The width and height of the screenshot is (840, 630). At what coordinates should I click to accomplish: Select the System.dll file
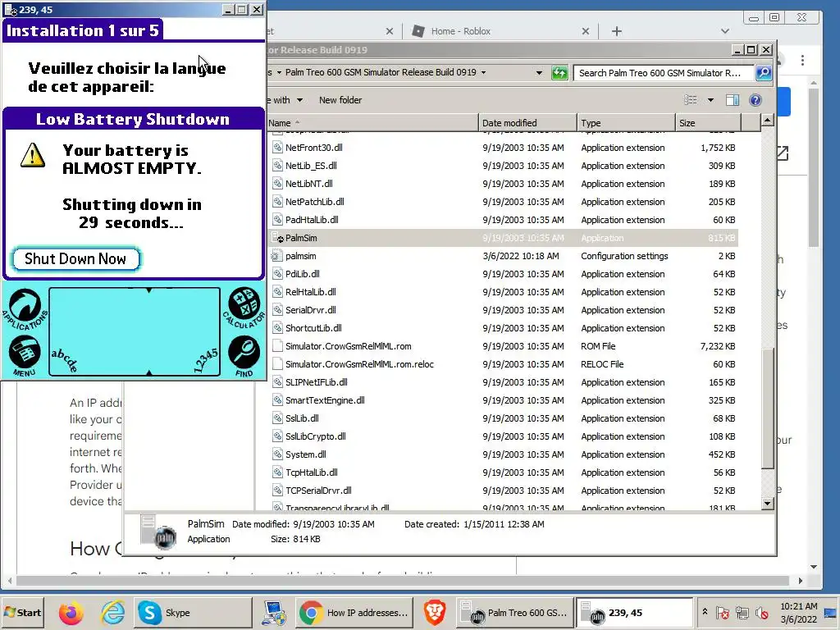(305, 454)
